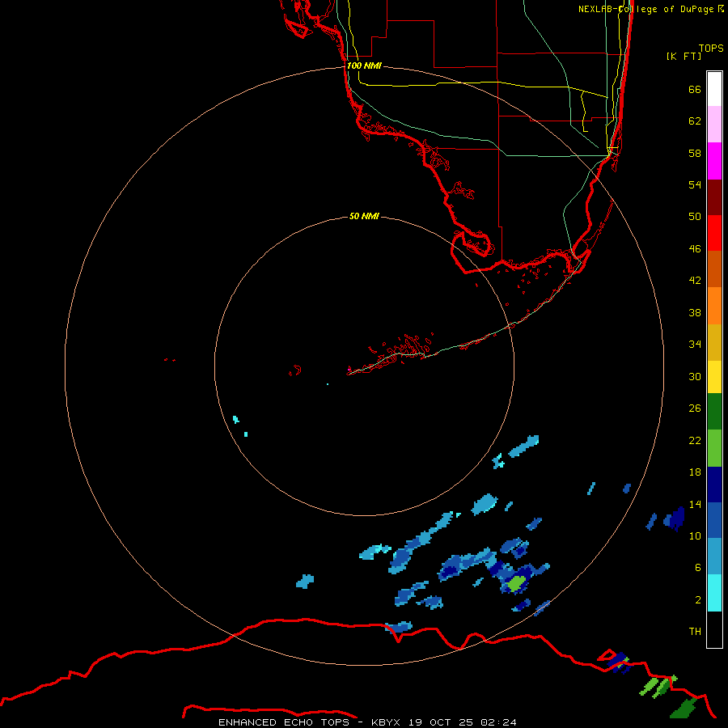Click the "10" legend value
This screenshot has width=728, height=728.
(695, 535)
